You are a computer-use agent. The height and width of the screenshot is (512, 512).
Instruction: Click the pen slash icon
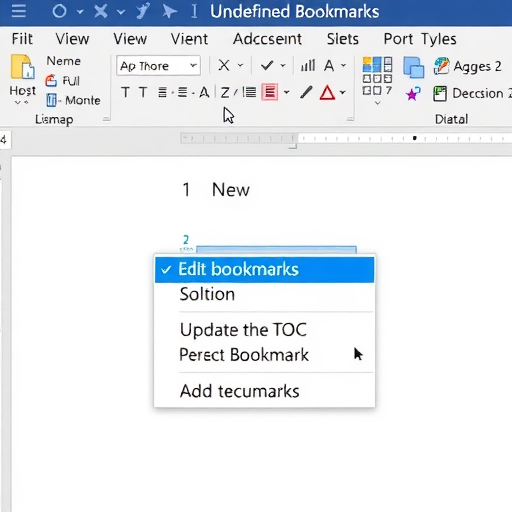306,92
